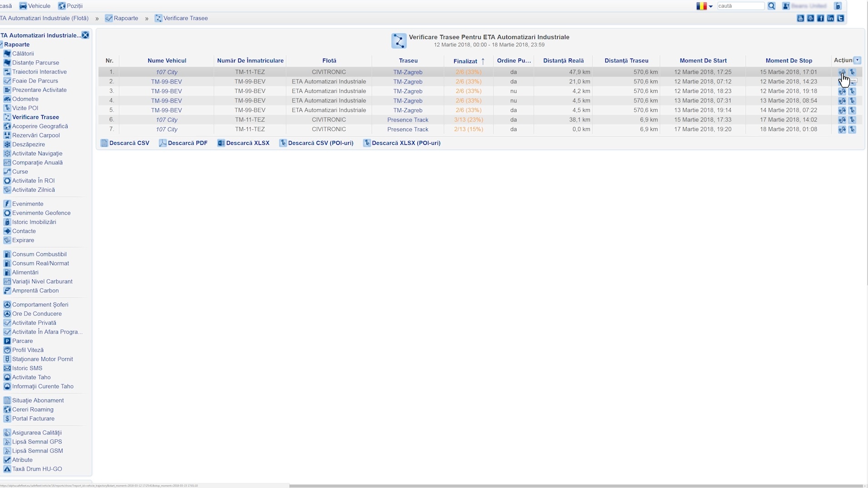Click the caută search input field
Screen dimensions: 868x488
(x=740, y=6)
